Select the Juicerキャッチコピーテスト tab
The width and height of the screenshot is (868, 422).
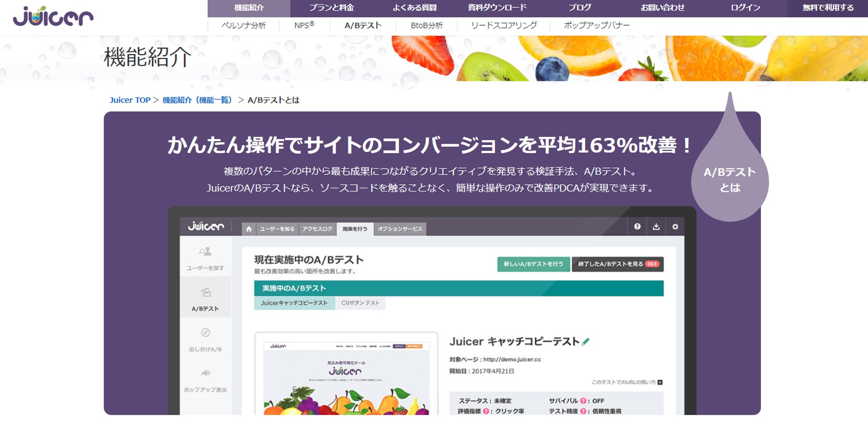pyautogui.click(x=294, y=303)
